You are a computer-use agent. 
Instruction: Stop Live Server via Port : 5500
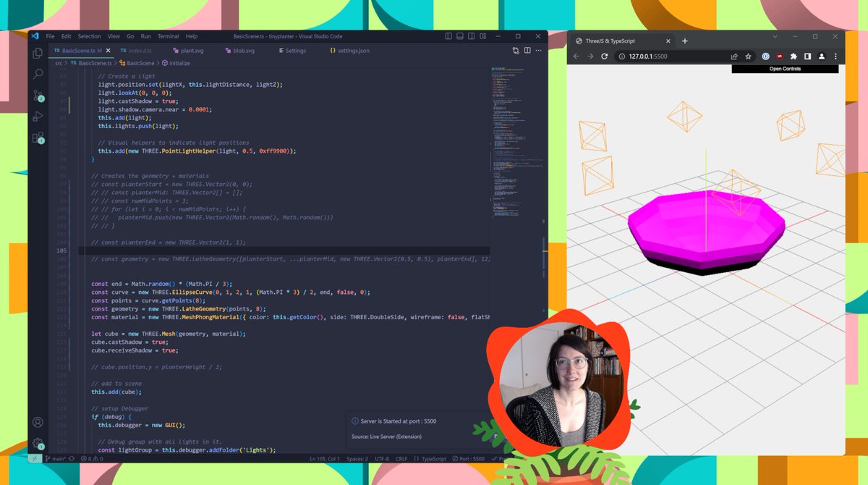coord(467,458)
